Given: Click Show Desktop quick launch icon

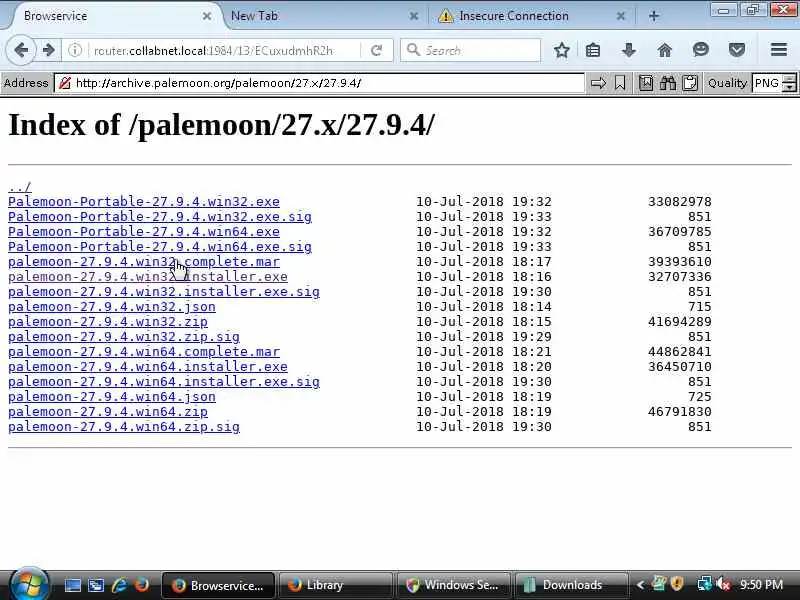Looking at the screenshot, I should coord(72,585).
